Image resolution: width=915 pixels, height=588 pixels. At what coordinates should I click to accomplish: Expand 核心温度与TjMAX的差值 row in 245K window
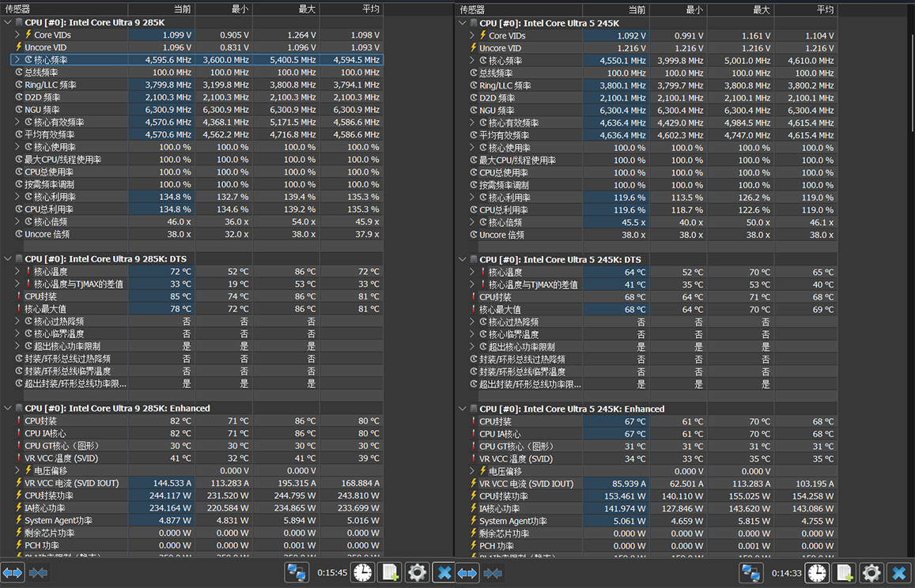pyautogui.click(x=472, y=285)
